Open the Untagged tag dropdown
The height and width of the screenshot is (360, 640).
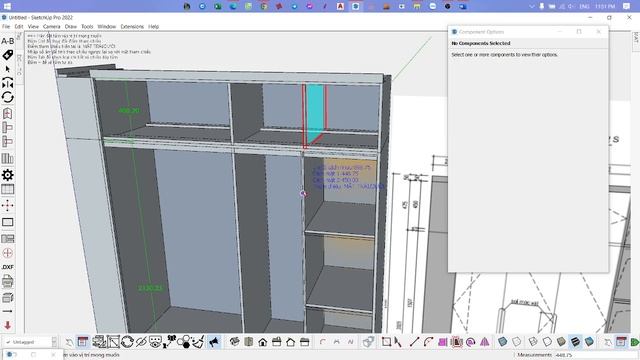tap(30, 342)
